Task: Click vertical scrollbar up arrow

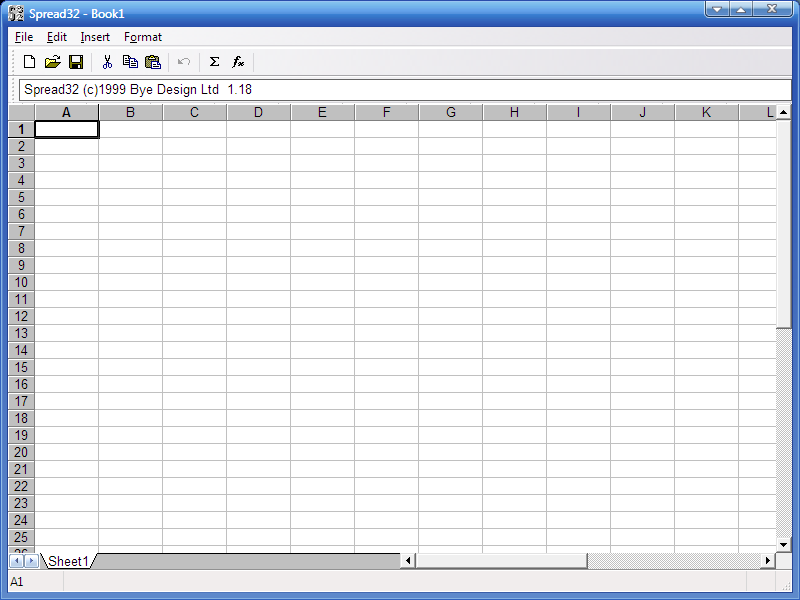Action: (784, 112)
